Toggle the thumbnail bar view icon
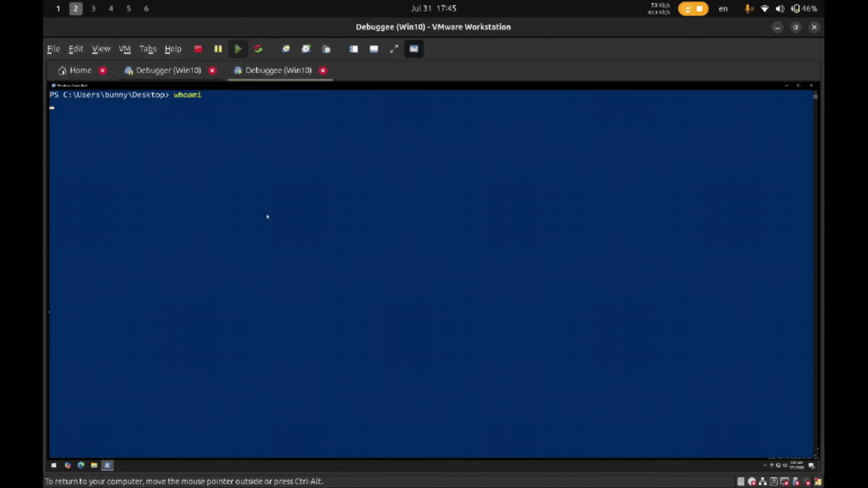 tap(374, 49)
